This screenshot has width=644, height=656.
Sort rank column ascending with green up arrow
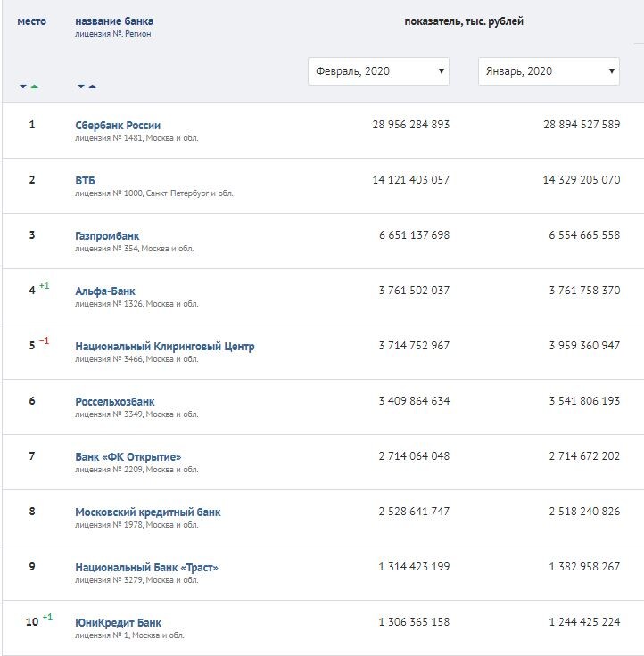tap(34, 86)
